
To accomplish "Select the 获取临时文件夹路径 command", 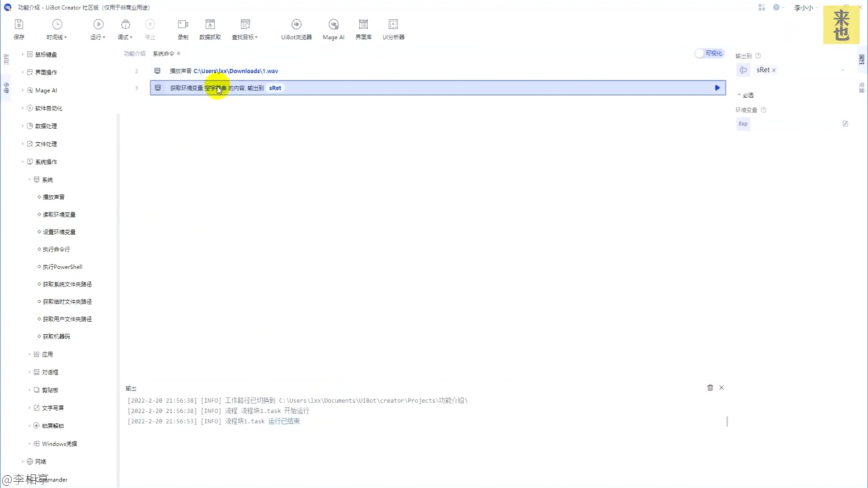I will pos(67,302).
